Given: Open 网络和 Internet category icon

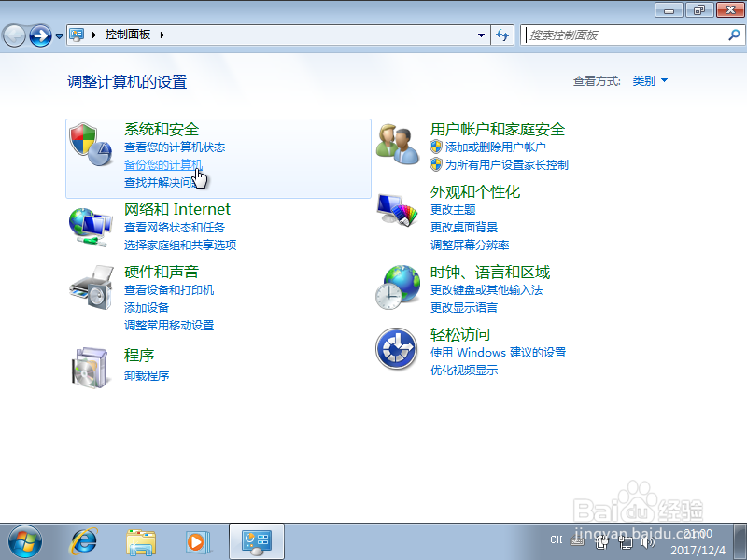Looking at the screenshot, I should coord(92,226).
